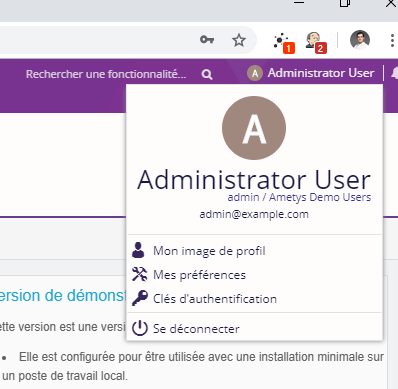This screenshot has height=389, width=398.
Task: Focus the Rechercher une fonctionnalité field
Action: (x=106, y=74)
